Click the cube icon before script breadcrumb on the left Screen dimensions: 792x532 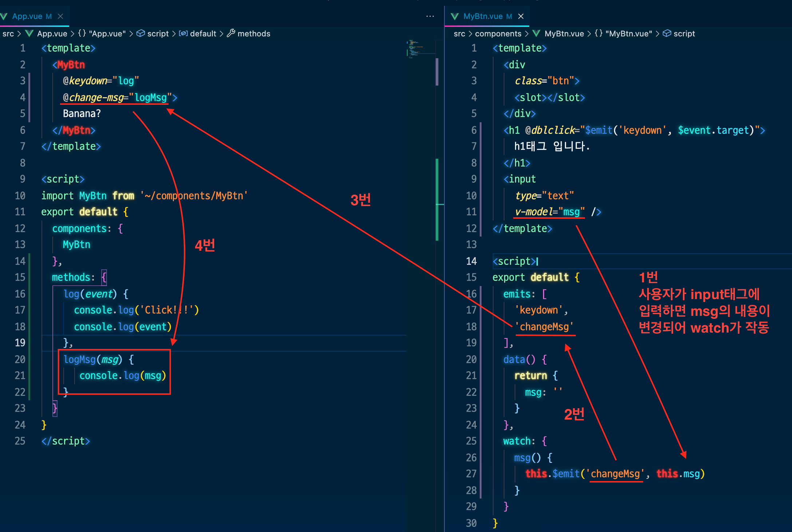(x=140, y=33)
